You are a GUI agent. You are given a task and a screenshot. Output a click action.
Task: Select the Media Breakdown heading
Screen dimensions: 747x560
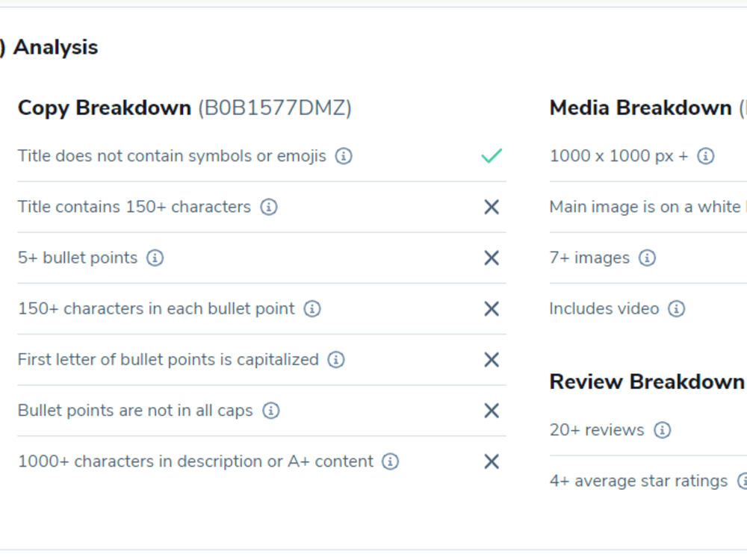click(641, 108)
